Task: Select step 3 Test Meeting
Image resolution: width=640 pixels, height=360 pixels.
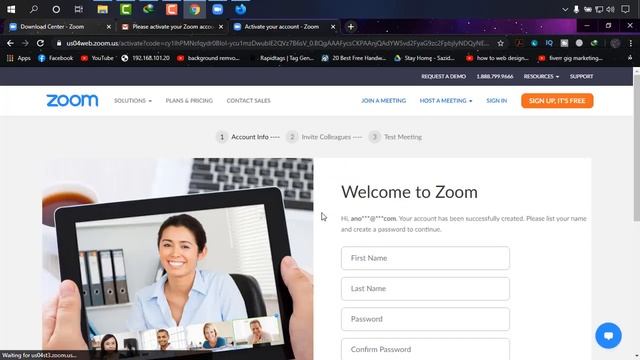Action: click(x=395, y=137)
